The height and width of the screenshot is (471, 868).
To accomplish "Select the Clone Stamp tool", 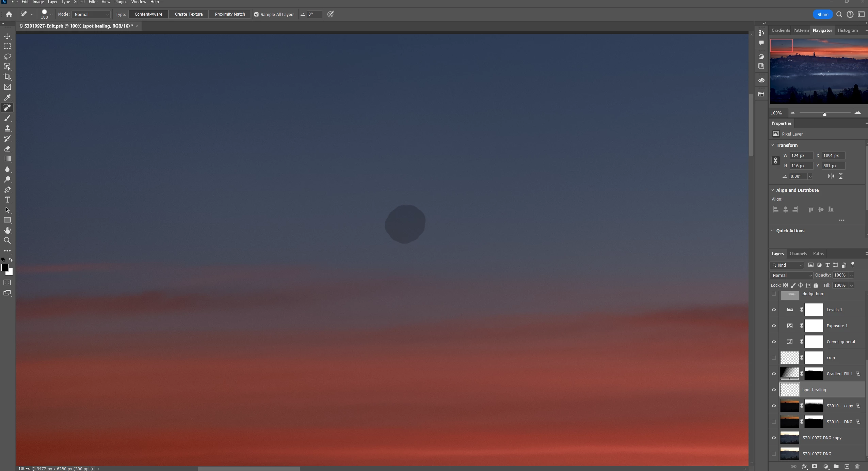I will click(7, 128).
